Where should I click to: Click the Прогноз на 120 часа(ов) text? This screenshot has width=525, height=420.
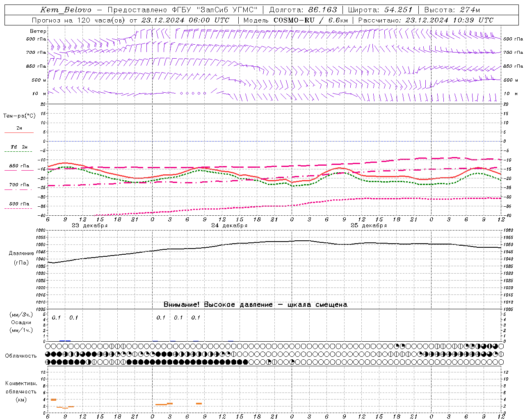[x=79, y=20]
